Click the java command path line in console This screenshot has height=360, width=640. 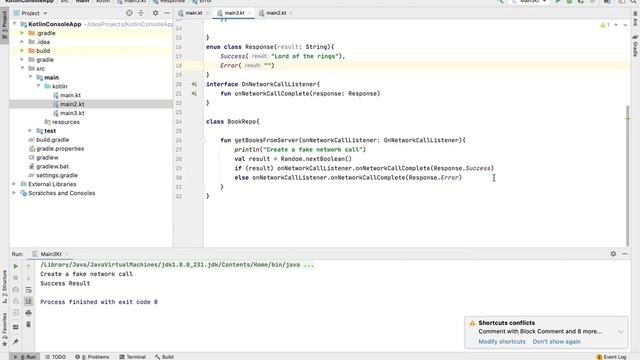(x=177, y=265)
